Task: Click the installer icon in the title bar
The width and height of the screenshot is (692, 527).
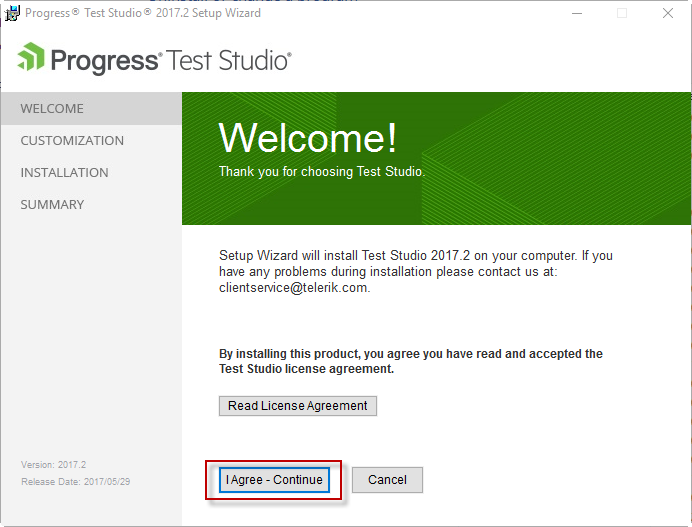Action: click(12, 13)
